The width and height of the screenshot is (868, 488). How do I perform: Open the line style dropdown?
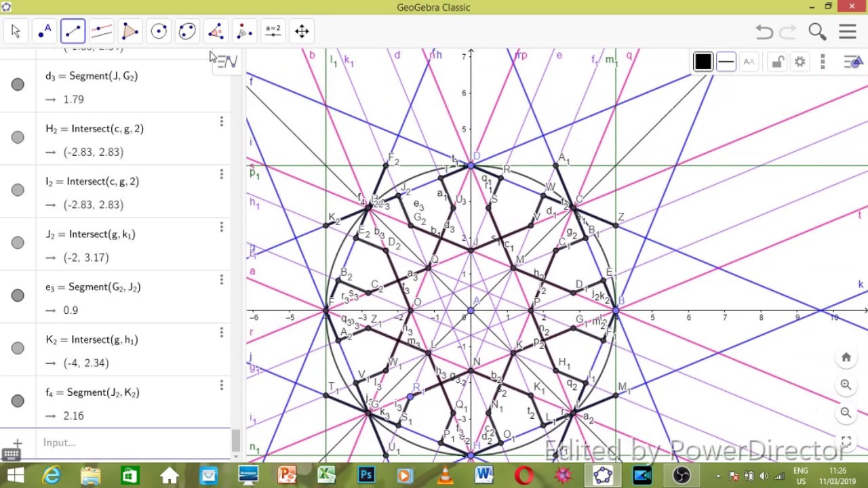(x=726, y=62)
